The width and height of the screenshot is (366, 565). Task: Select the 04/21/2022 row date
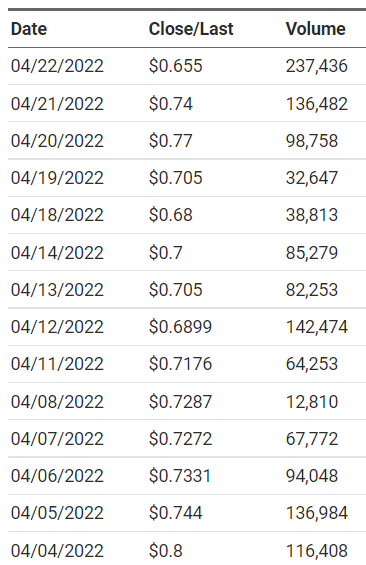pyautogui.click(x=57, y=104)
